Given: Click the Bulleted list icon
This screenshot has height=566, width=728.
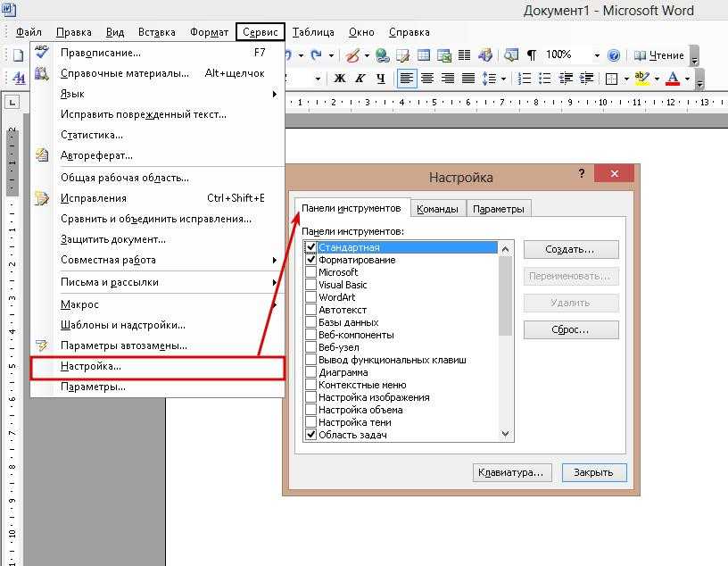Looking at the screenshot, I should (x=544, y=78).
